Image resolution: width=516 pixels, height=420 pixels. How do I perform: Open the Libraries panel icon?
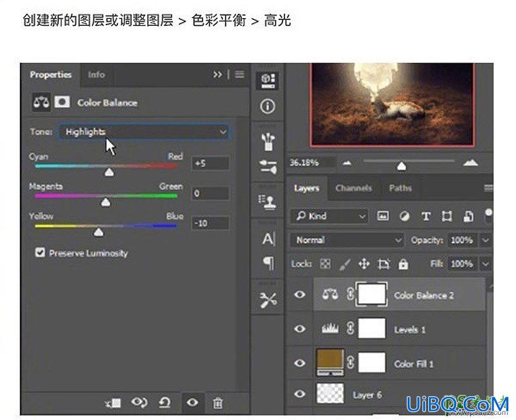click(268, 81)
